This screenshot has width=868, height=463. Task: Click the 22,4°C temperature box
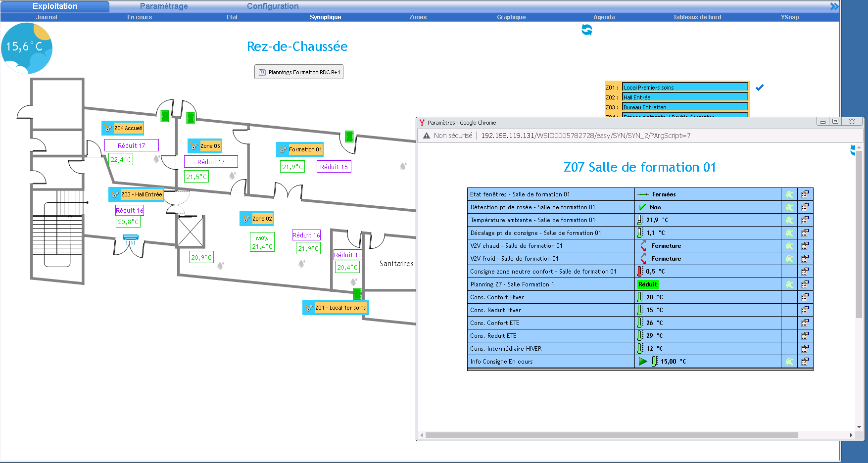121,160
